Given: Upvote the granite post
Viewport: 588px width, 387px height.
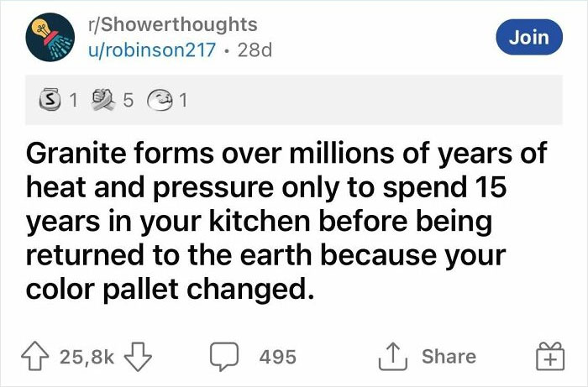Looking at the screenshot, I should tap(35, 356).
